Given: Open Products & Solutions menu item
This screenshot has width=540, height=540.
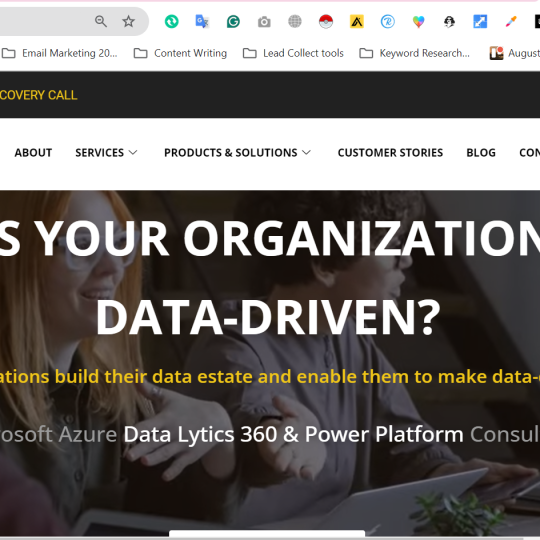Looking at the screenshot, I should click(x=231, y=153).
